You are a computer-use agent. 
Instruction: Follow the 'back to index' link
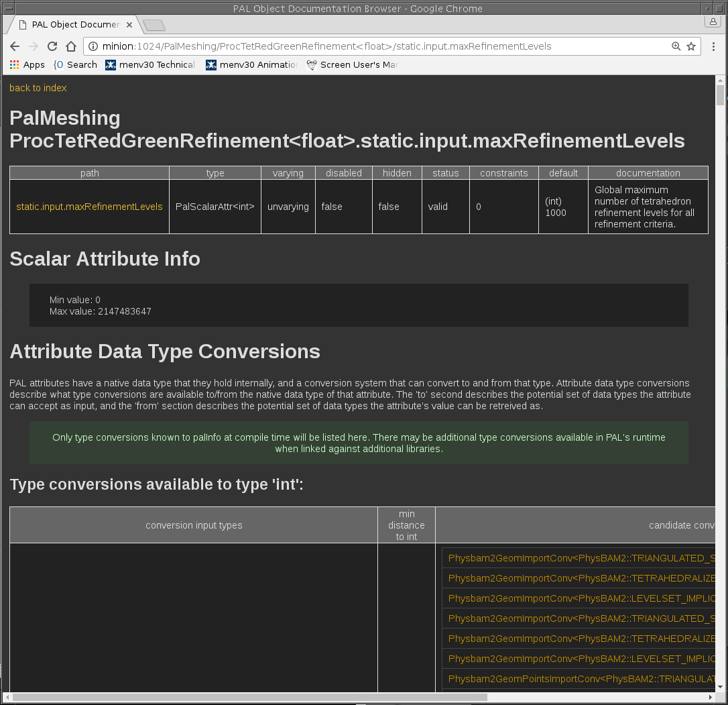(38, 88)
